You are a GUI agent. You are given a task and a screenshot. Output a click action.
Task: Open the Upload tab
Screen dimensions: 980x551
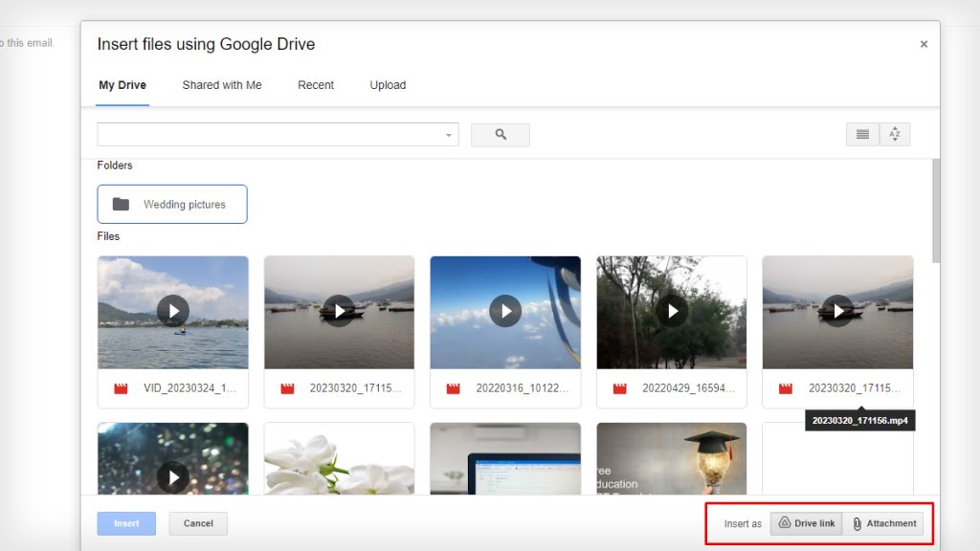coord(388,85)
